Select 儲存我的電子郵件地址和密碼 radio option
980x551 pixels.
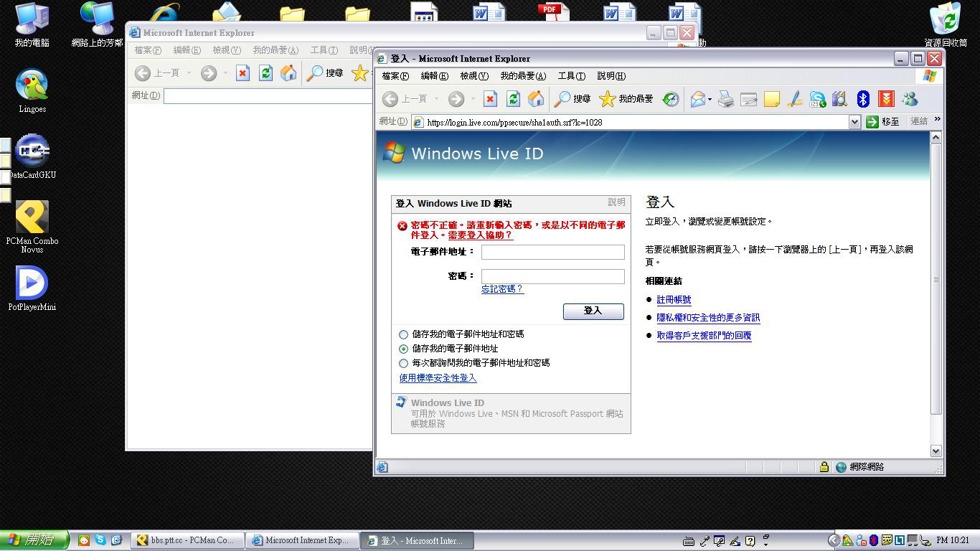(x=403, y=334)
